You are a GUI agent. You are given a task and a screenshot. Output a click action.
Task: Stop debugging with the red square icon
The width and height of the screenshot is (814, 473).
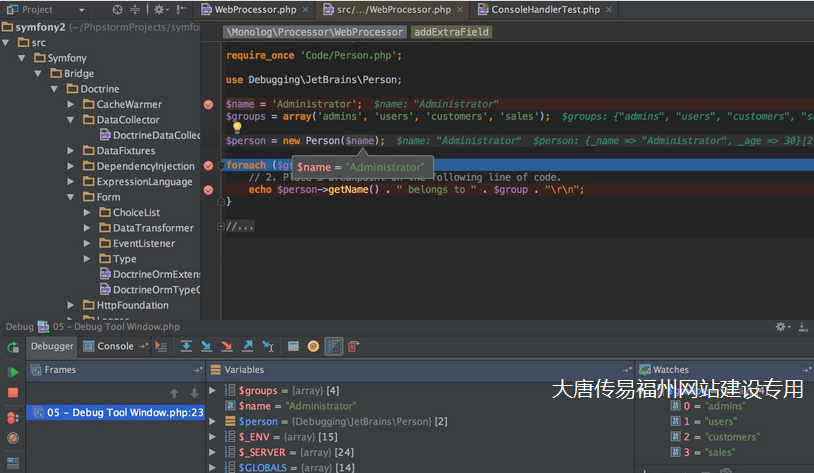13,393
